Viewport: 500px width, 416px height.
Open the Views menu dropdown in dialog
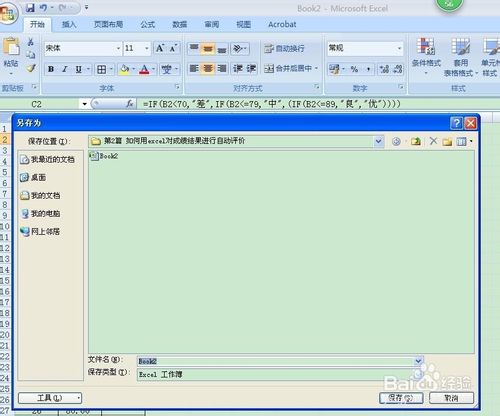pyautogui.click(x=464, y=142)
